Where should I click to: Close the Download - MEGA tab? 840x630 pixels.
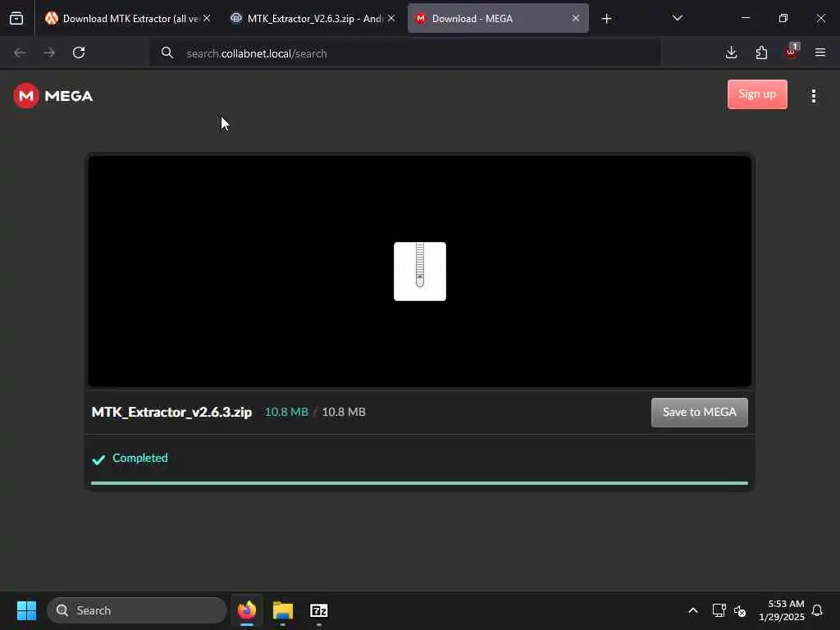point(575,19)
